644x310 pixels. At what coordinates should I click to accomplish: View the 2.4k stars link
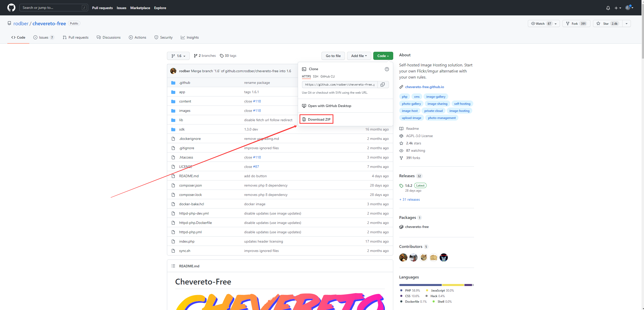point(414,143)
